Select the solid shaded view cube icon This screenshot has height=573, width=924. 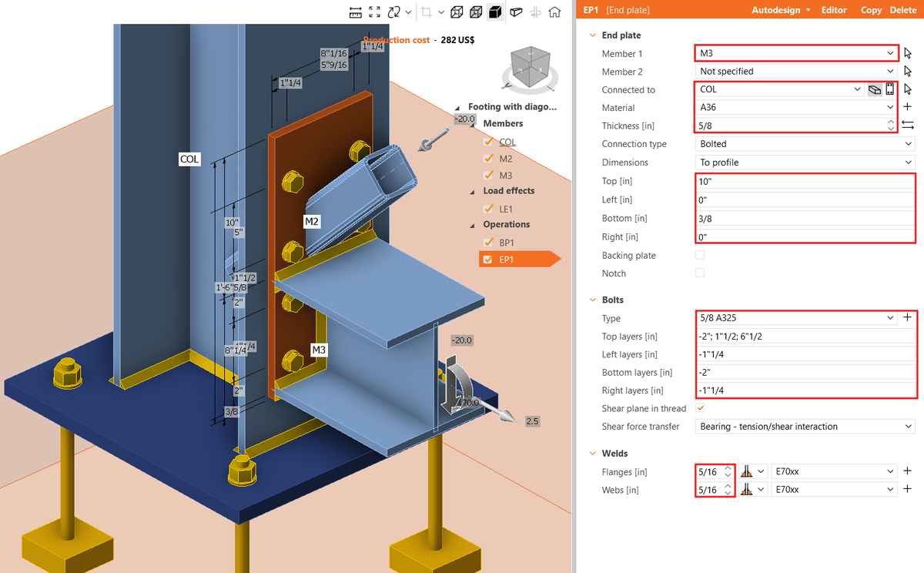495,12
